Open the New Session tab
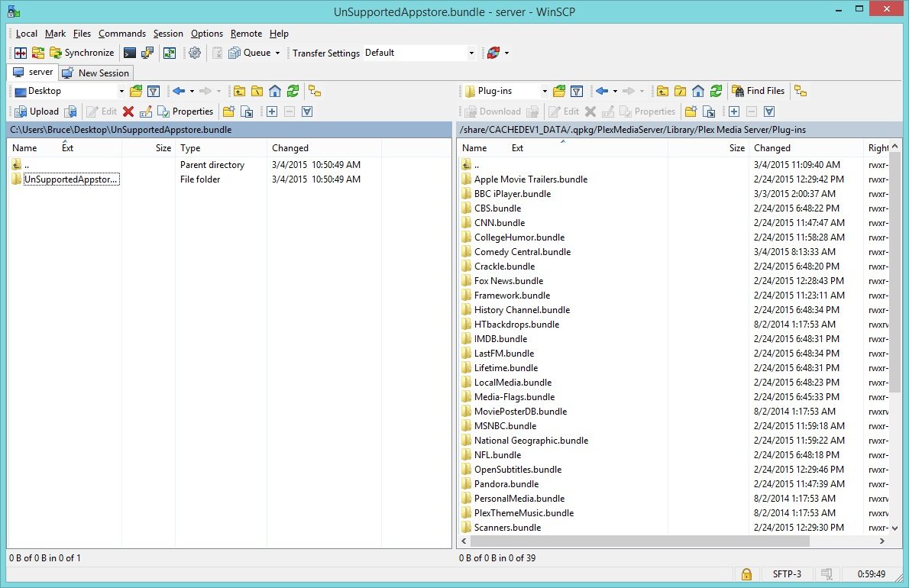 coord(95,73)
